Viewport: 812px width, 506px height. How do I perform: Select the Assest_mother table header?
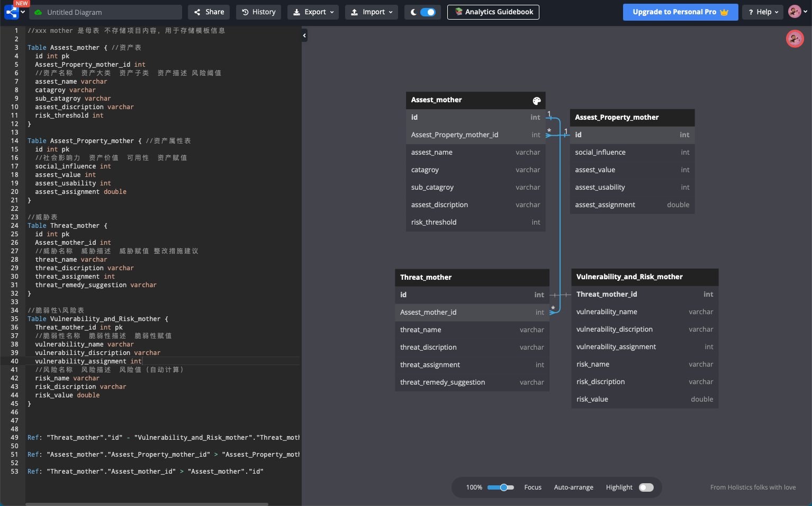[x=475, y=100]
